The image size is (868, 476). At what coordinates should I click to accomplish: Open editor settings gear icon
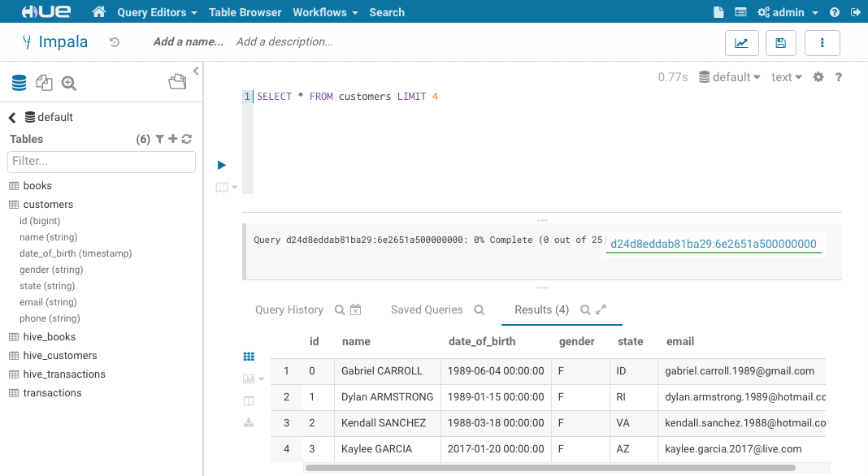coord(818,77)
